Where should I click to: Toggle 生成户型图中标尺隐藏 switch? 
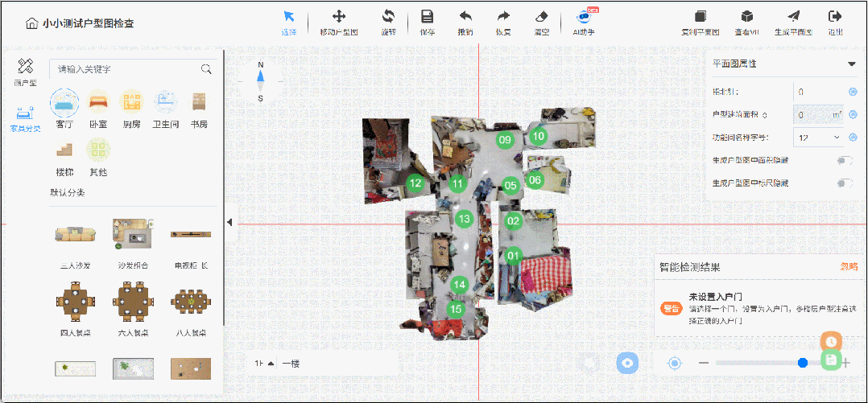[x=845, y=183]
